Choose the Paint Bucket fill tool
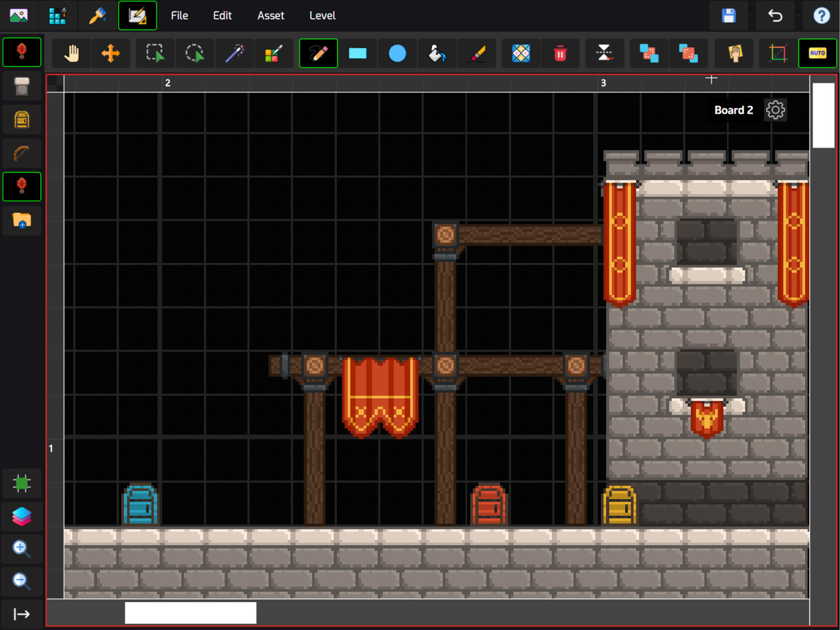 coord(437,54)
